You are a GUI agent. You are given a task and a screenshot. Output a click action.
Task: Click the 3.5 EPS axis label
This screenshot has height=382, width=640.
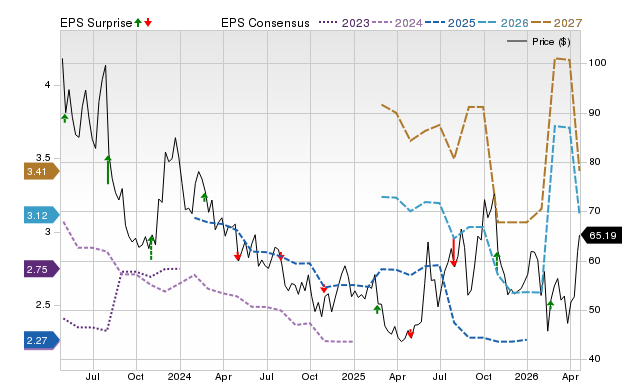(x=43, y=158)
